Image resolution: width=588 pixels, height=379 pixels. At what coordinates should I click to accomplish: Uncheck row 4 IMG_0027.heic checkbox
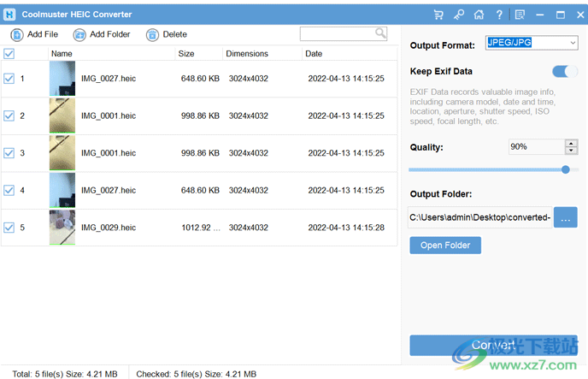click(x=9, y=190)
